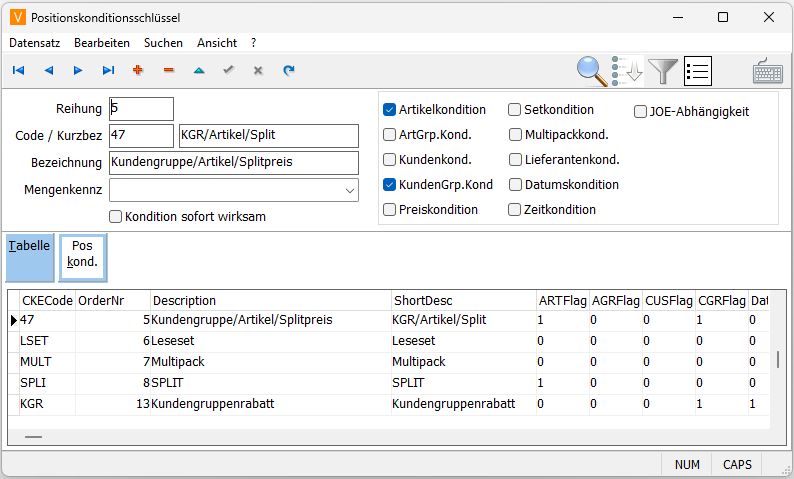Image resolution: width=794 pixels, height=479 pixels.
Task: Open the Bearbeiten menu
Action: 101,43
